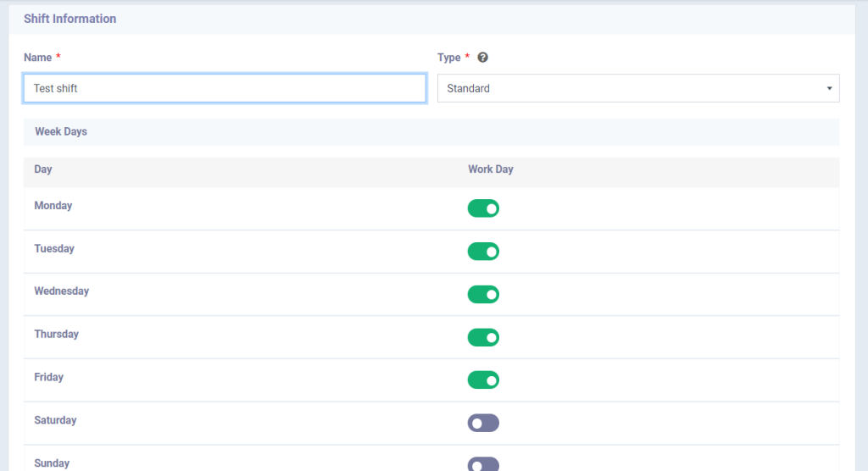868x471 pixels.
Task: Select the Monday row label
Action: tap(53, 206)
